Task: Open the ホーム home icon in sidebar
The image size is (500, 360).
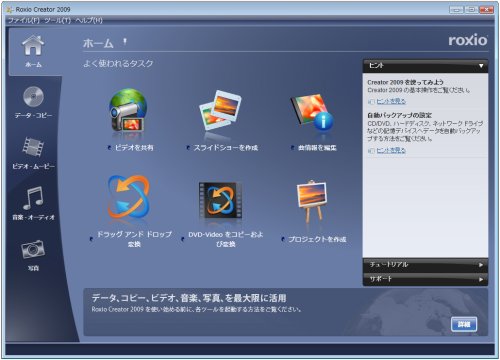Action: click(x=33, y=46)
